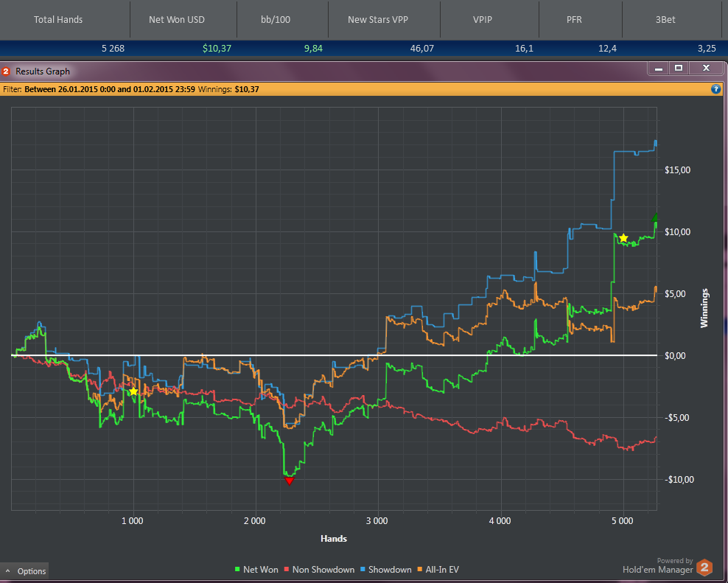Toggle the All-In EV legend entry
The height and width of the screenshot is (583, 728).
click(438, 570)
